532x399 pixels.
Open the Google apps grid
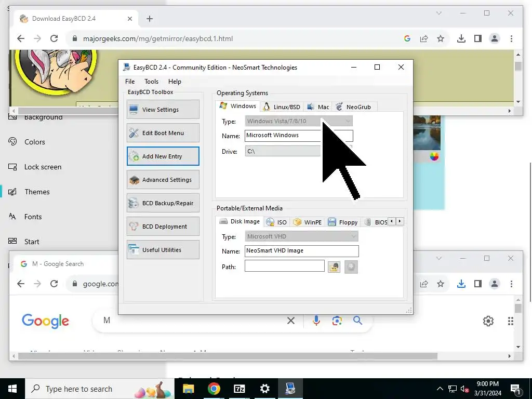tap(511, 321)
